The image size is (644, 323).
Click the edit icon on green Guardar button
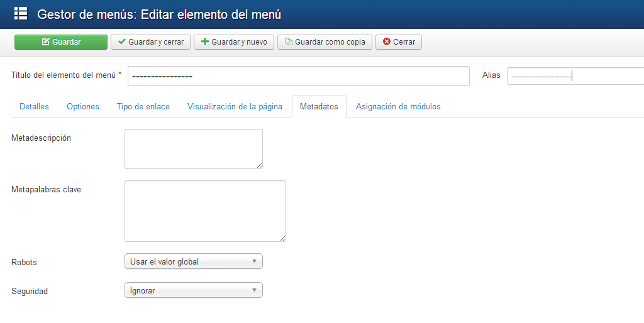46,42
